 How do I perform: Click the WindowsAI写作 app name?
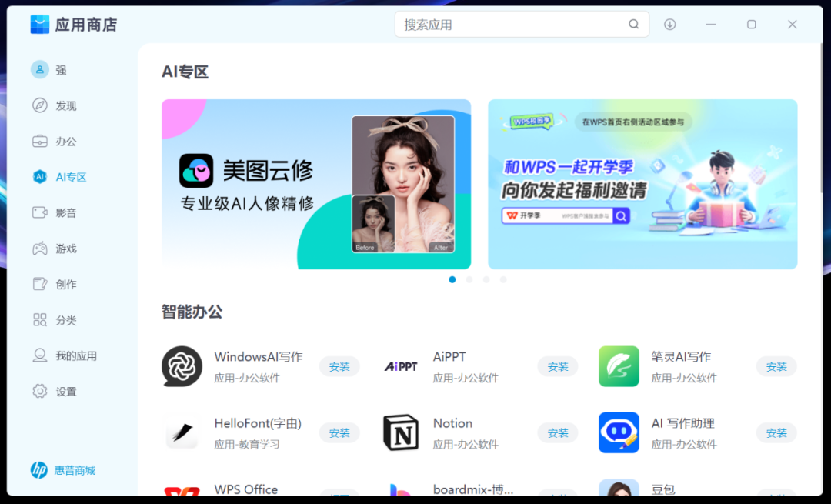258,357
